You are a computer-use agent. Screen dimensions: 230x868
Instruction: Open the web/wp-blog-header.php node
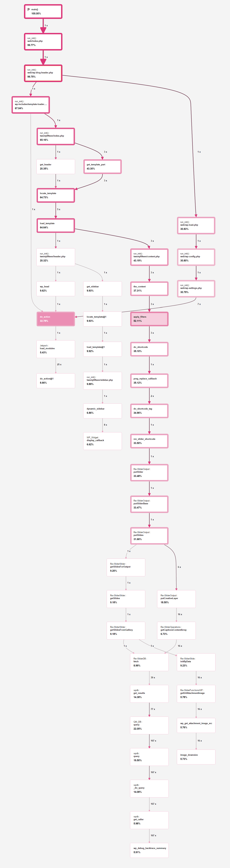pyautogui.click(x=43, y=73)
